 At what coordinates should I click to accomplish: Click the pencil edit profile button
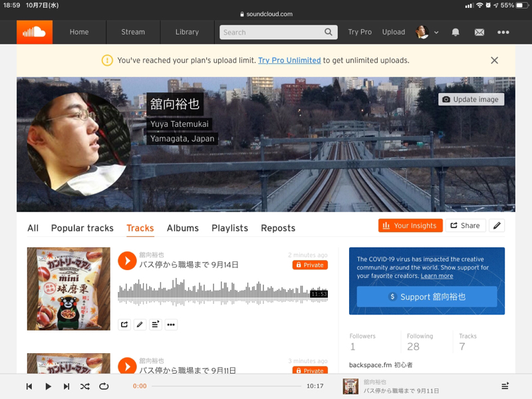pos(496,225)
